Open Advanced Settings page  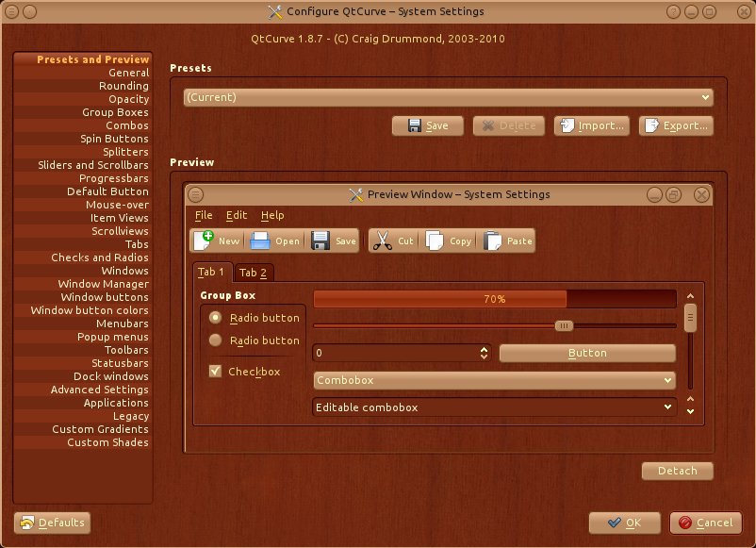[83, 390]
